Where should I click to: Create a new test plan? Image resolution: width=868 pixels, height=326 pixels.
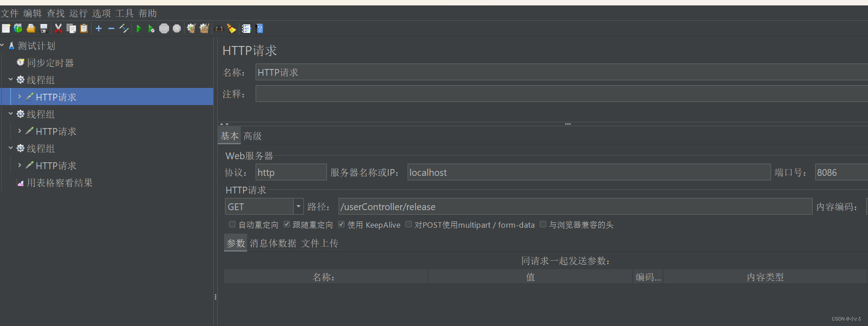pyautogui.click(x=6, y=28)
